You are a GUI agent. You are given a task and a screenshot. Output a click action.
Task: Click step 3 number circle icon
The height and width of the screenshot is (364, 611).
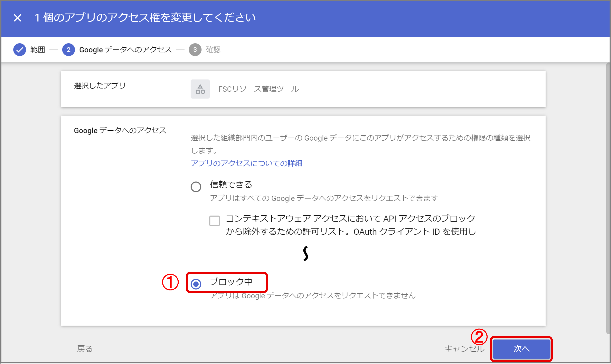[x=195, y=49]
